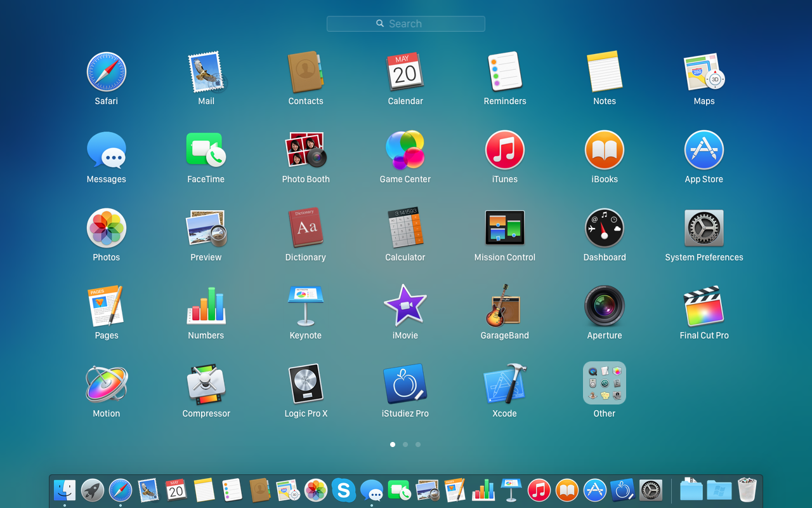812x508 pixels.
Task: Launch Skype from the Dock
Action: [x=344, y=490]
